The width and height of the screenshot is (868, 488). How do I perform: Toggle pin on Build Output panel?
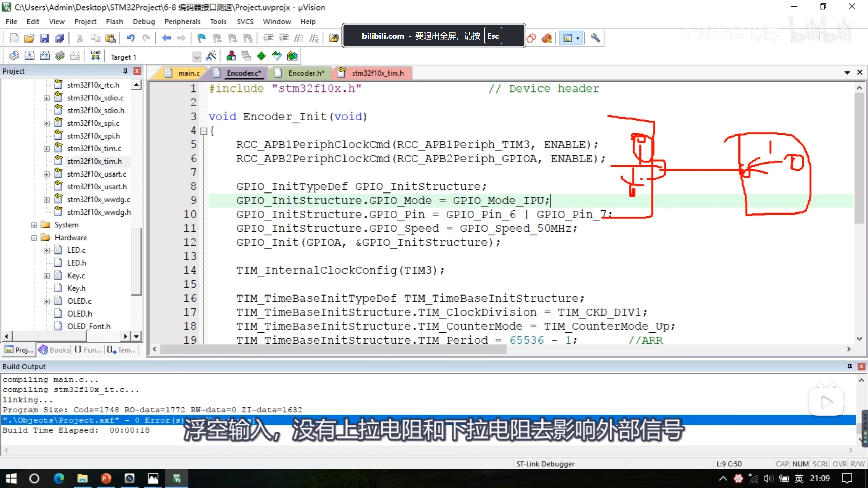pyautogui.click(x=850, y=366)
